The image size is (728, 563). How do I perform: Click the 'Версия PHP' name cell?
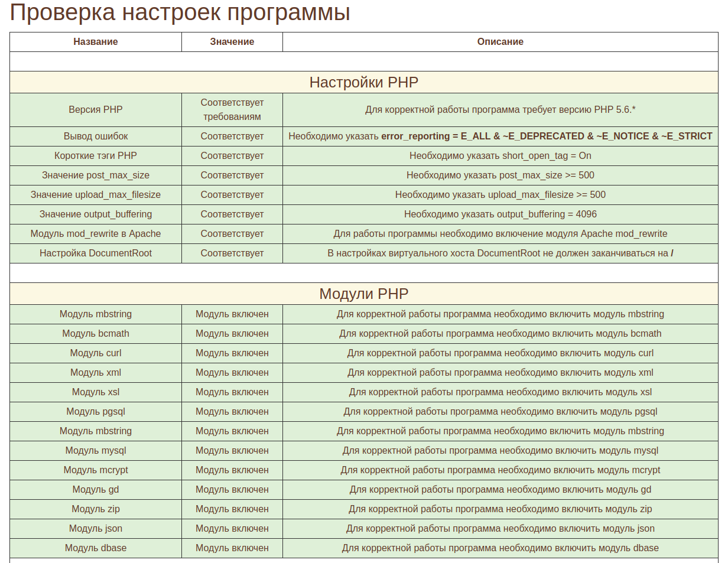pyautogui.click(x=96, y=109)
